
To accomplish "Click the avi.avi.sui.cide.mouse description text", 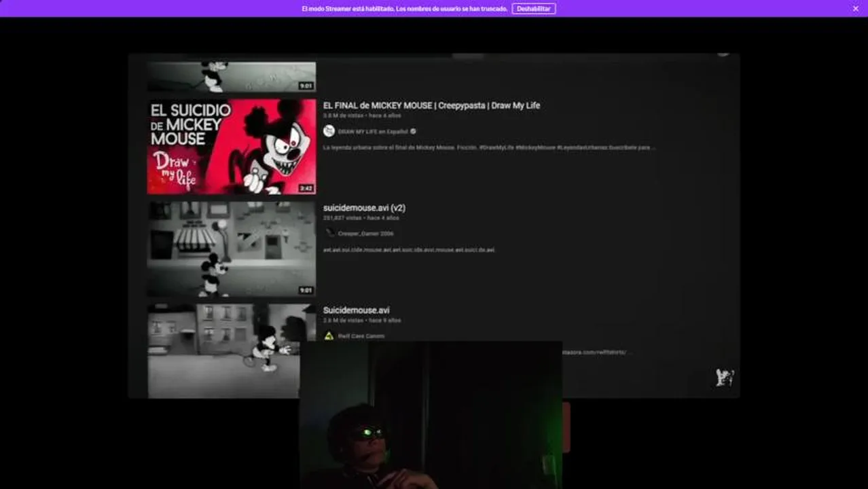I will tap(409, 250).
